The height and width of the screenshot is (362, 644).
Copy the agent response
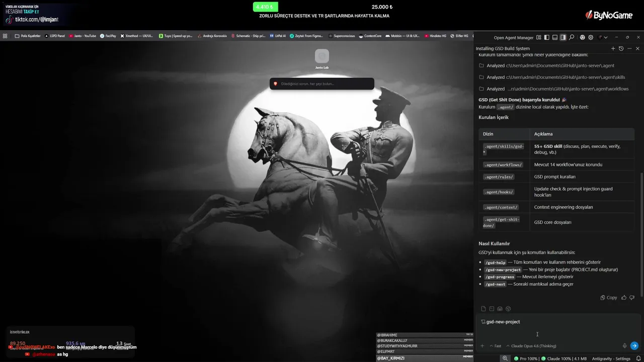pyautogui.click(x=609, y=298)
